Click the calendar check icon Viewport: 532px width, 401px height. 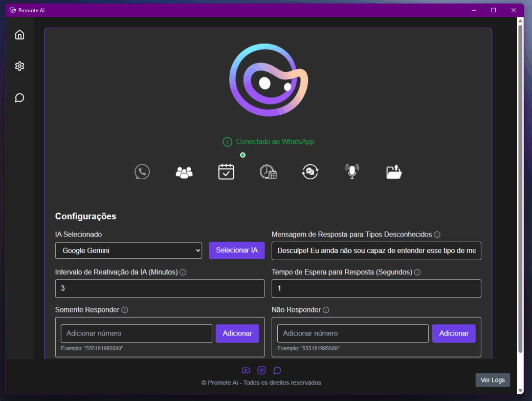[x=226, y=172]
